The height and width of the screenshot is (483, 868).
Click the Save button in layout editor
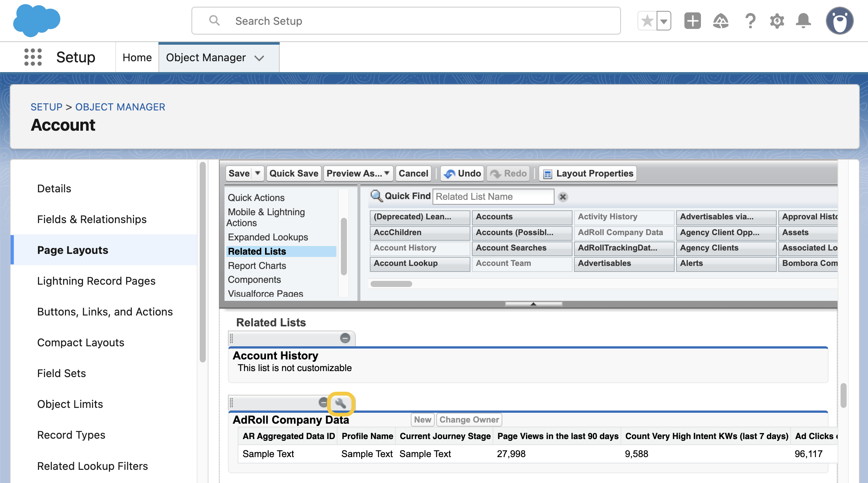pos(239,174)
